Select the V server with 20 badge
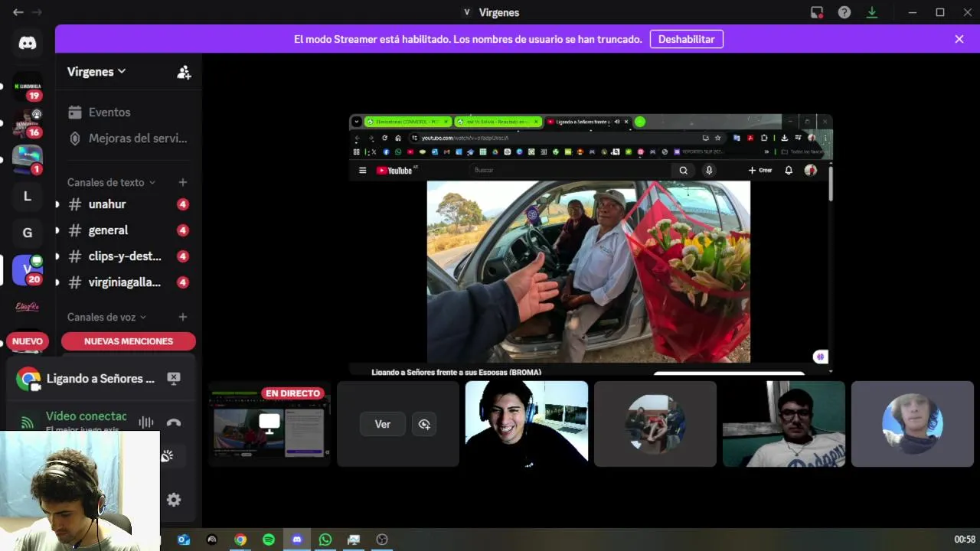The image size is (980, 551). 28,270
